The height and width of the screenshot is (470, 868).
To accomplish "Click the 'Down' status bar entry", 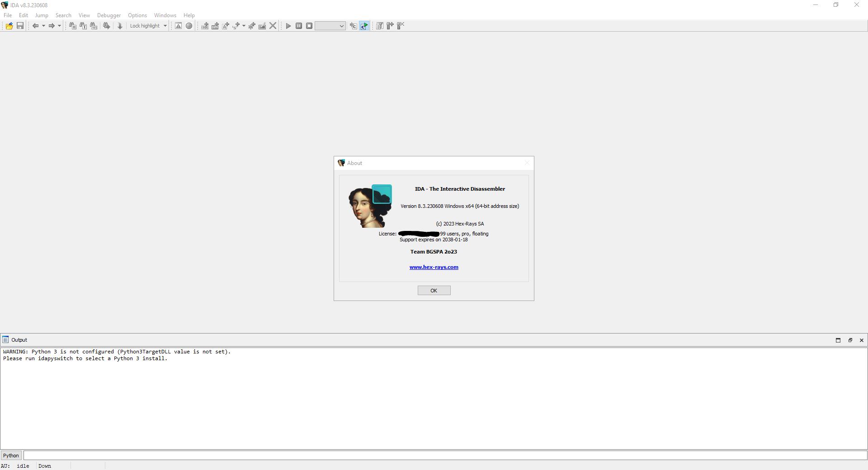I will 45,466.
